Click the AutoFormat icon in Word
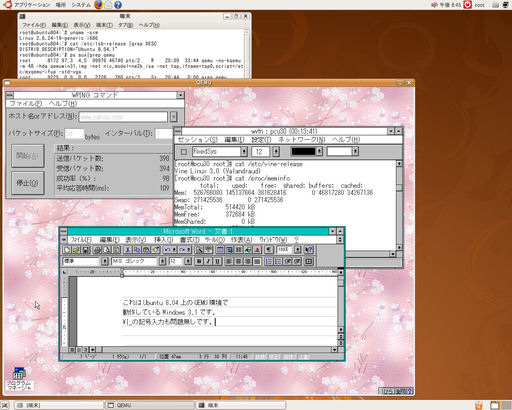 pyautogui.click(x=200, y=250)
